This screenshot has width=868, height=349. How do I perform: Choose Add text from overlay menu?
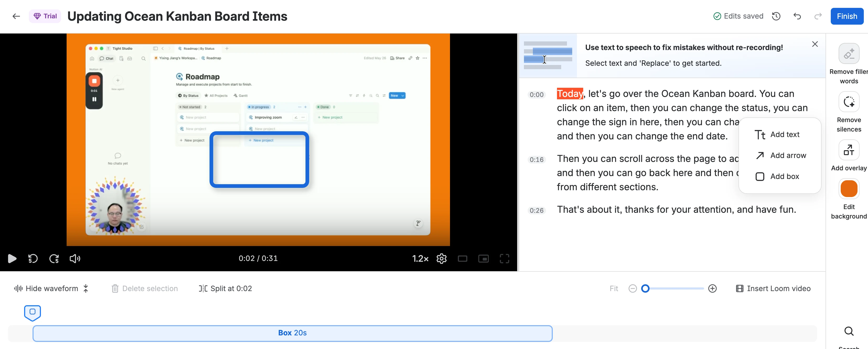tap(777, 135)
